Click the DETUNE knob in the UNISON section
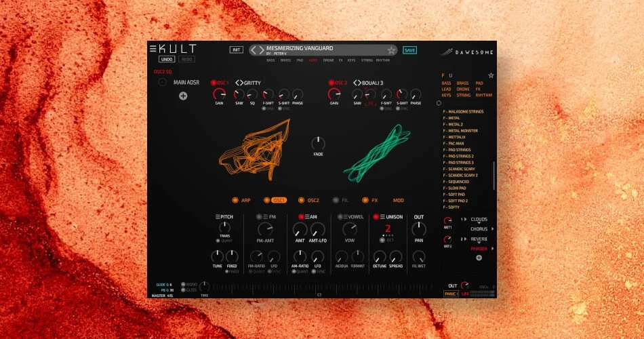This screenshot has height=339, width=644. click(380, 257)
